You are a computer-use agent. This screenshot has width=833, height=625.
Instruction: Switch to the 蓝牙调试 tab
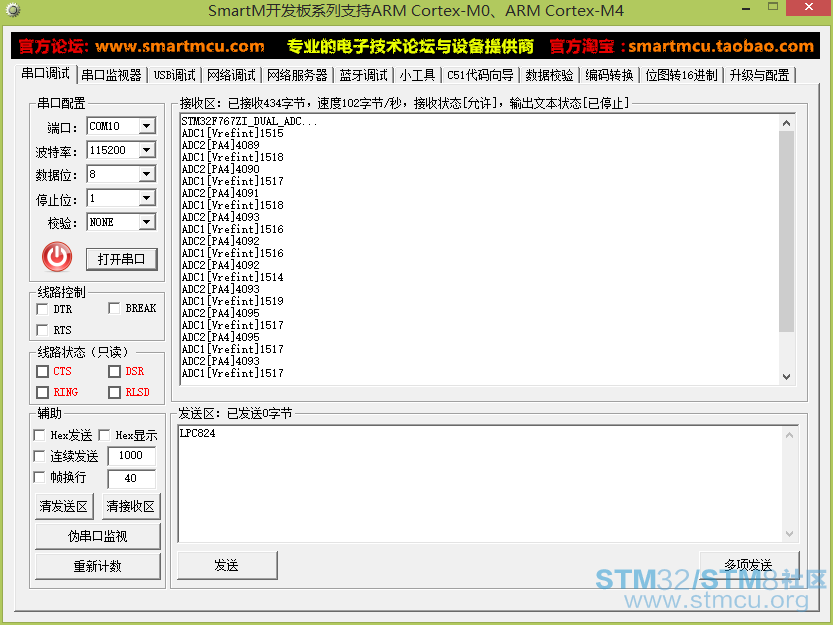click(x=363, y=75)
